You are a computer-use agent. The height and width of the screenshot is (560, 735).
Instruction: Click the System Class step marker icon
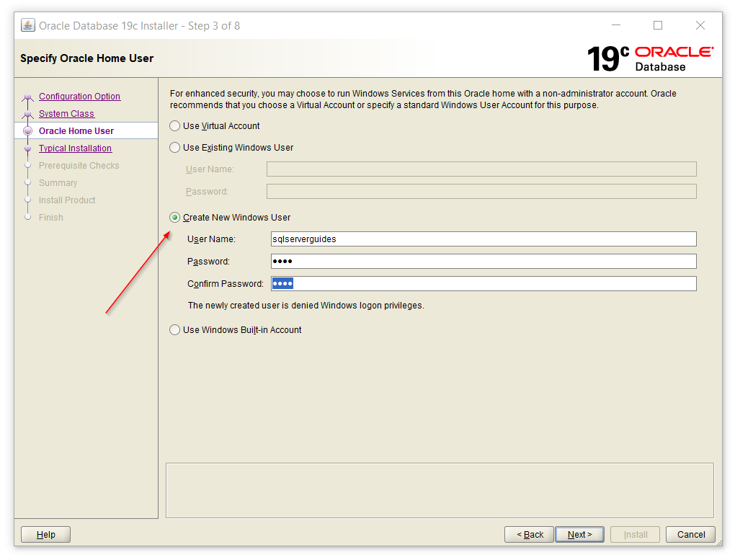28,115
